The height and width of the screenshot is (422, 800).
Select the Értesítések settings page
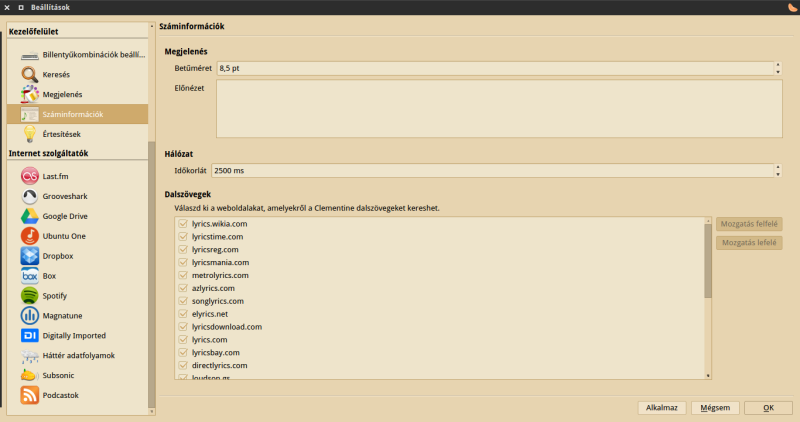tap(78, 134)
